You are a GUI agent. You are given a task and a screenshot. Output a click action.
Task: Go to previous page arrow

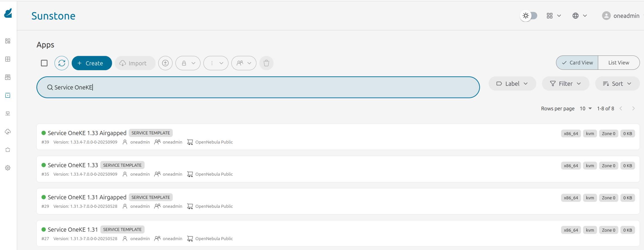[621, 108]
